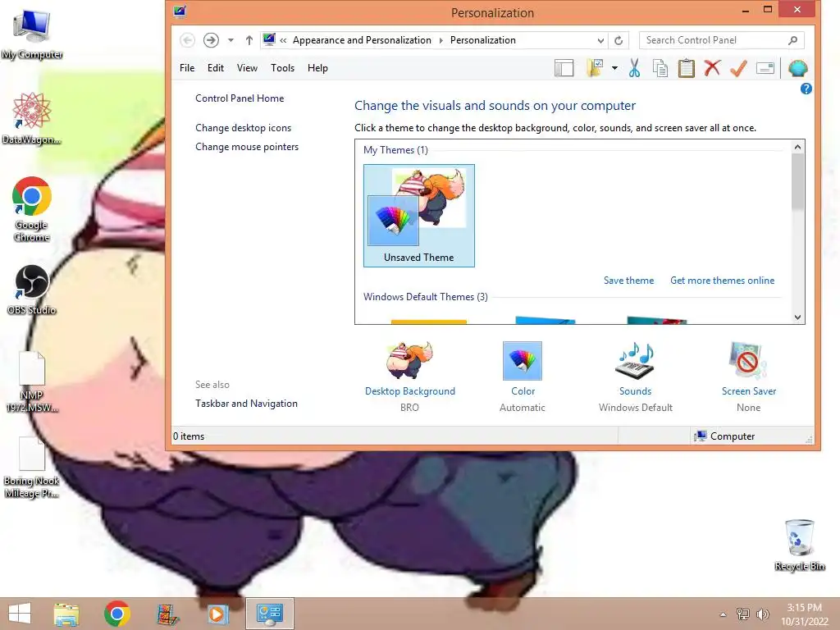Select the Boring Nook Mileage file icon
This screenshot has width=840, height=630.
tap(32, 468)
